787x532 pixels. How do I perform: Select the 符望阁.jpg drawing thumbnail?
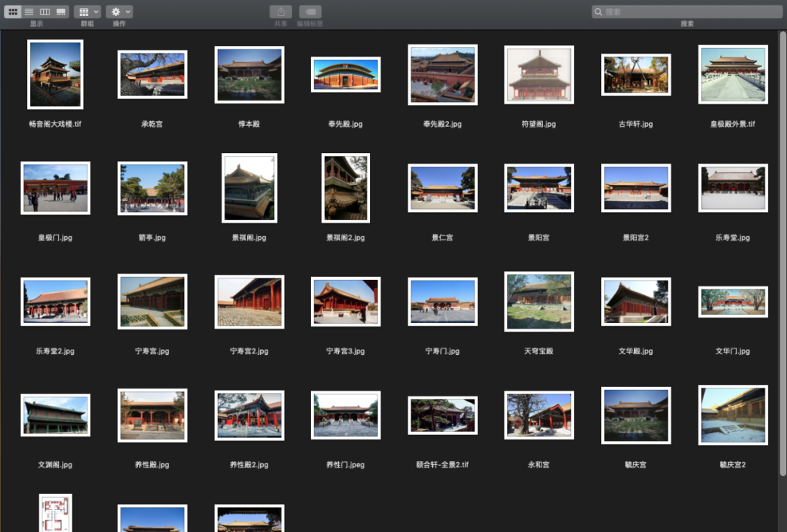point(539,74)
